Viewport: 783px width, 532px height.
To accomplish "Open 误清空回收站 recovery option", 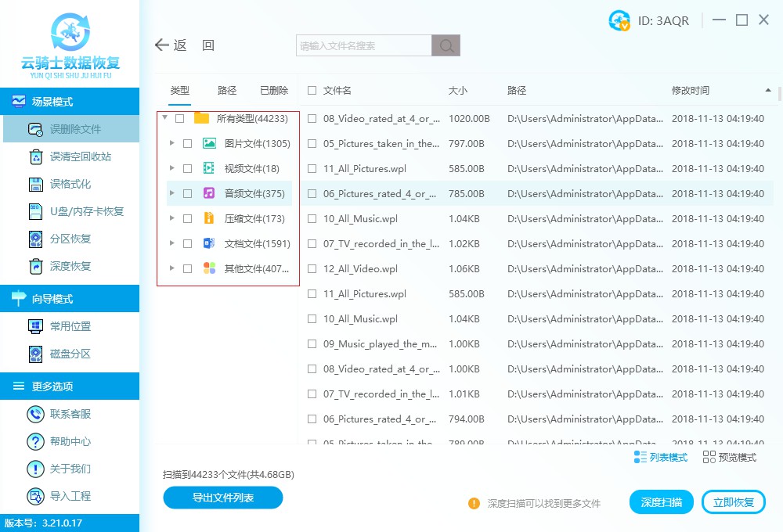I will pyautogui.click(x=69, y=156).
